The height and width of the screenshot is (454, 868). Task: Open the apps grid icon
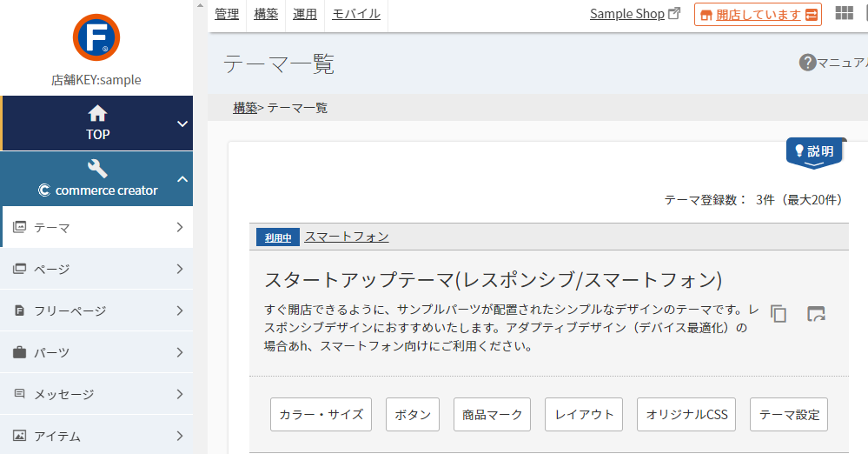[x=845, y=13]
